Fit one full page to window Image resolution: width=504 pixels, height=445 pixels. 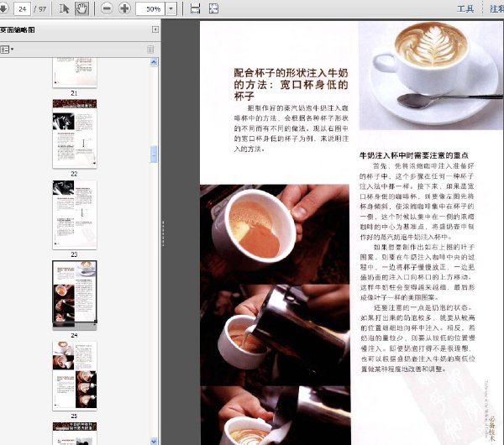click(x=213, y=8)
